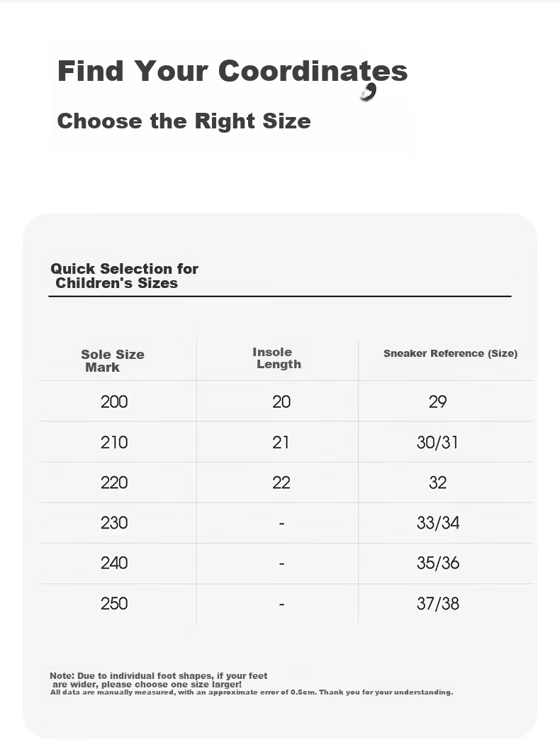Click the insole length value 21
560x752 pixels.
click(x=281, y=442)
